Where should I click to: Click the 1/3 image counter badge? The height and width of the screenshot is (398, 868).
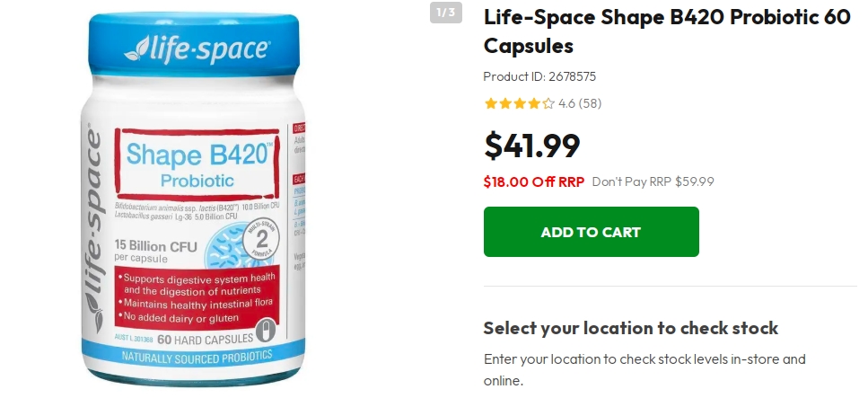click(445, 13)
